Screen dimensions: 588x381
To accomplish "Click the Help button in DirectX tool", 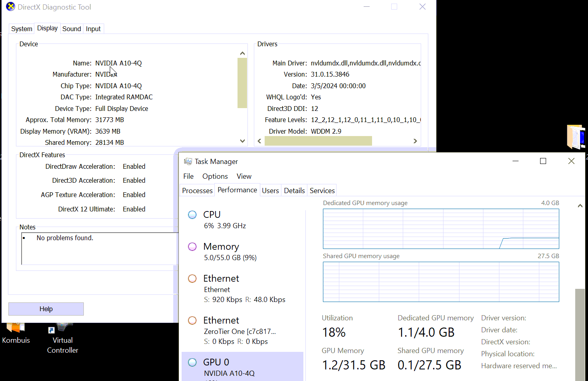I will coord(46,309).
